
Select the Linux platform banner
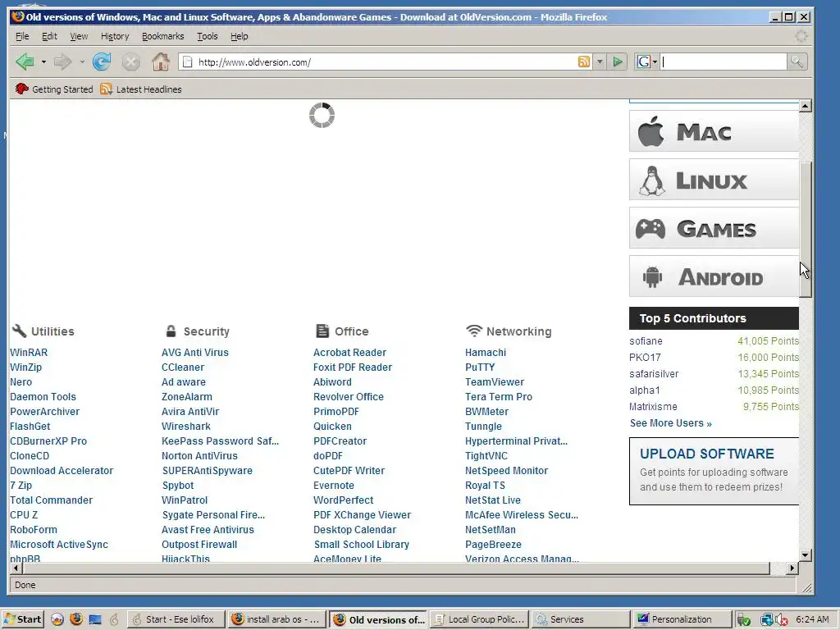pos(714,180)
